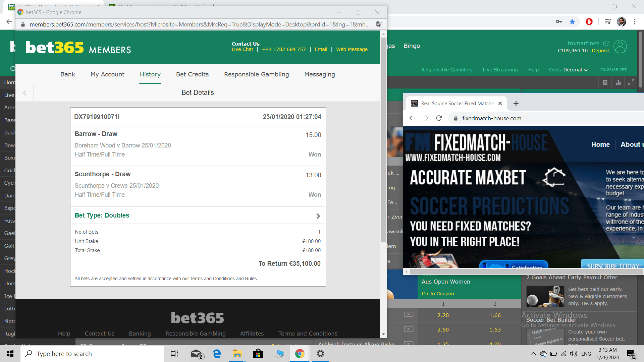Click the lock icon in bet365 address bar
The height and width of the screenshot is (362, 644).
[x=23, y=24]
